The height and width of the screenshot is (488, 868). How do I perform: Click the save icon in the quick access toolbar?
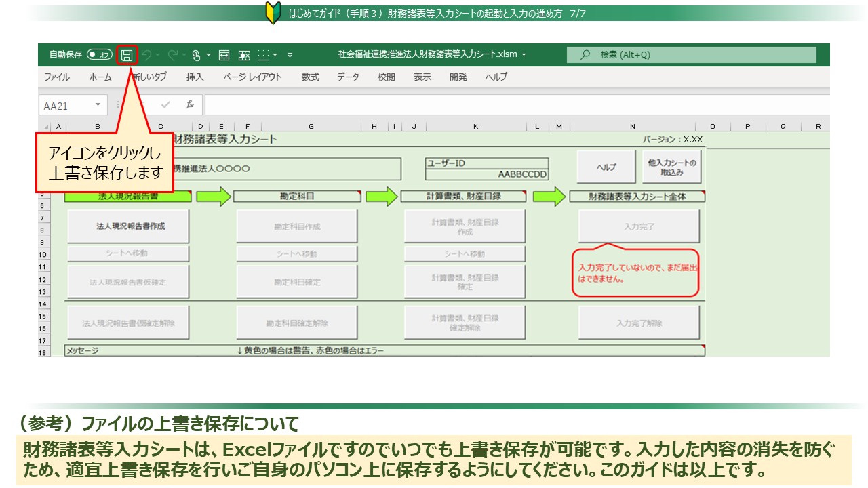(x=127, y=55)
